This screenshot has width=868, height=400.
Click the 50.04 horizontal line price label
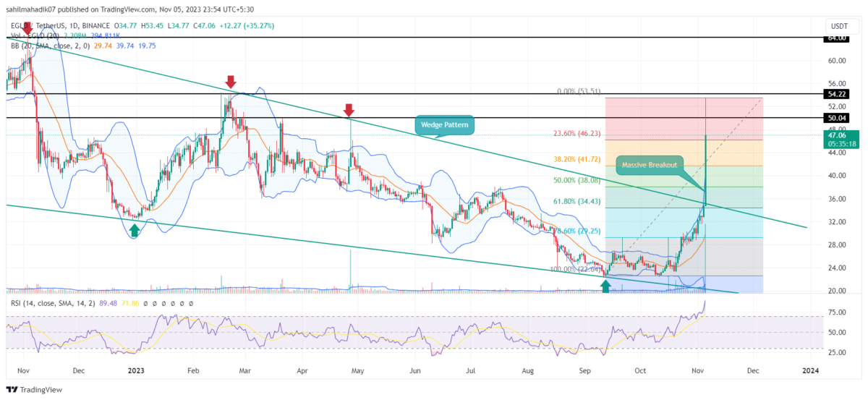pyautogui.click(x=835, y=117)
